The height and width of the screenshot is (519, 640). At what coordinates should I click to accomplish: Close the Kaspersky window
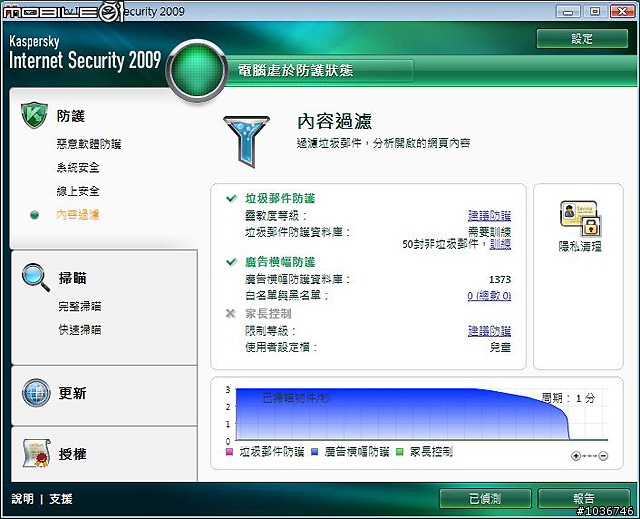(622, 11)
